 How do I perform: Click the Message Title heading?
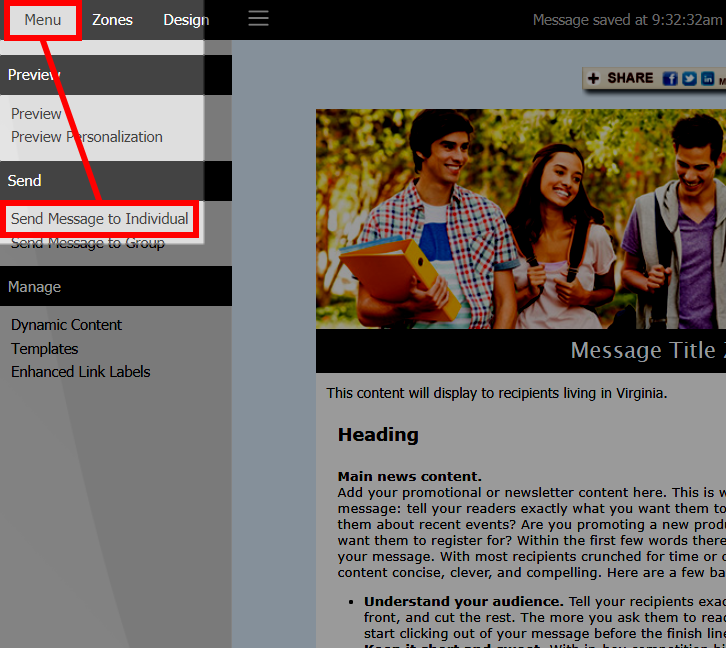[x=648, y=350]
